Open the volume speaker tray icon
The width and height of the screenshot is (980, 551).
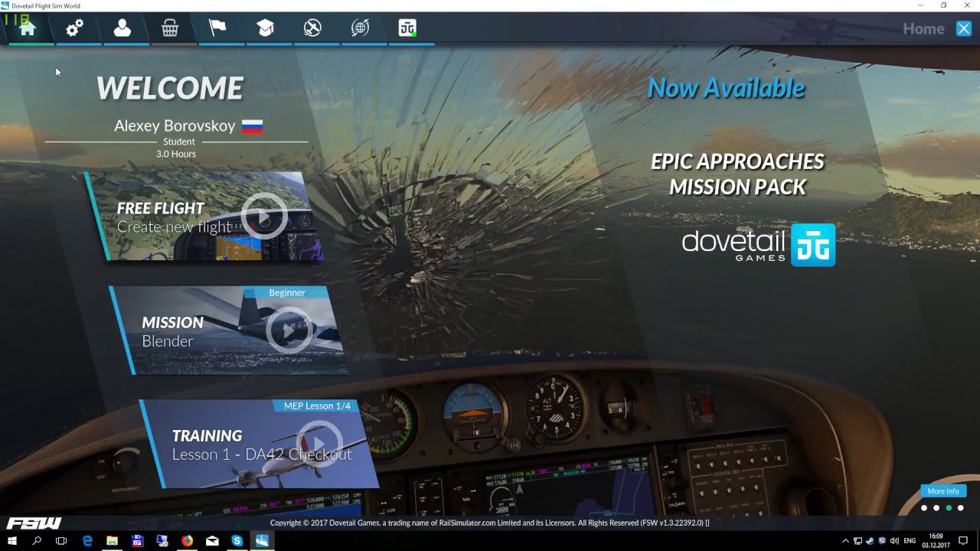[894, 541]
